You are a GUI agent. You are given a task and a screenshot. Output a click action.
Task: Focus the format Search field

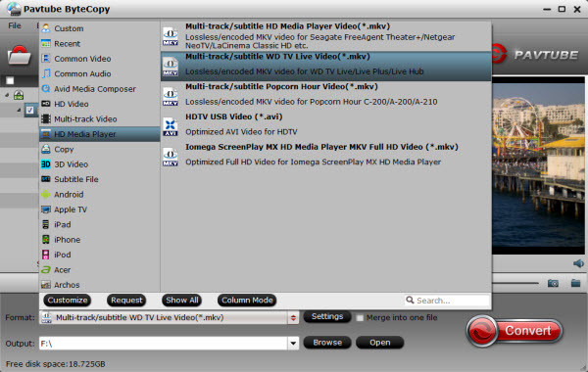pos(448,301)
